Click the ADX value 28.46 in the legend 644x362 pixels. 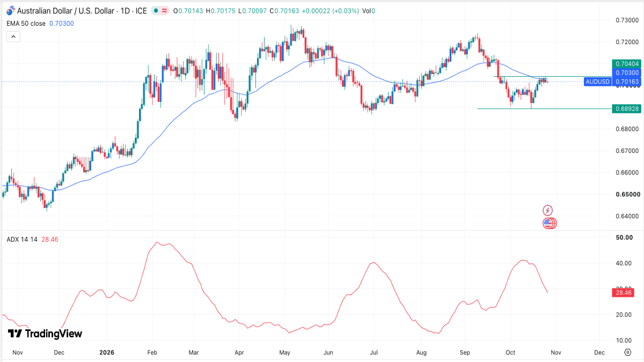(x=49, y=239)
